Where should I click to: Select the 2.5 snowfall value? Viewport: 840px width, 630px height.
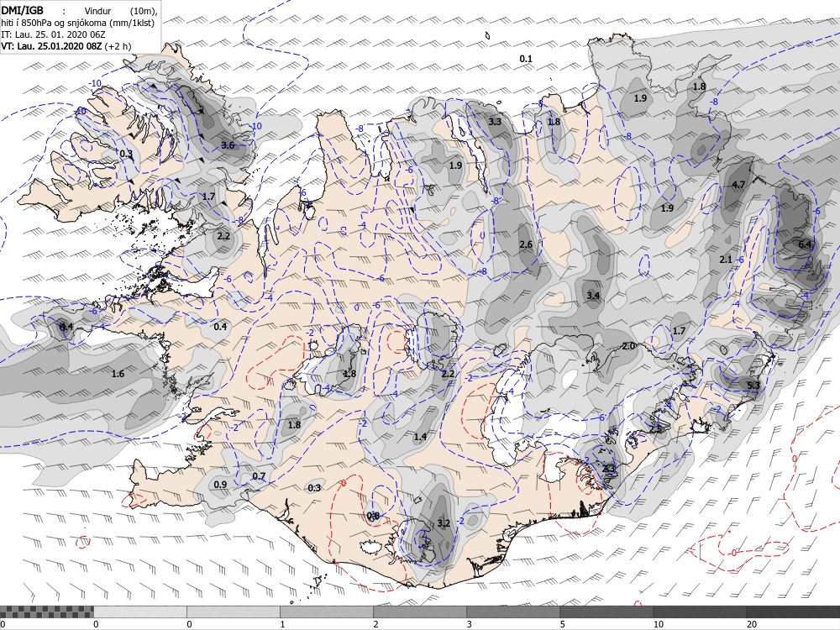pos(655,429)
